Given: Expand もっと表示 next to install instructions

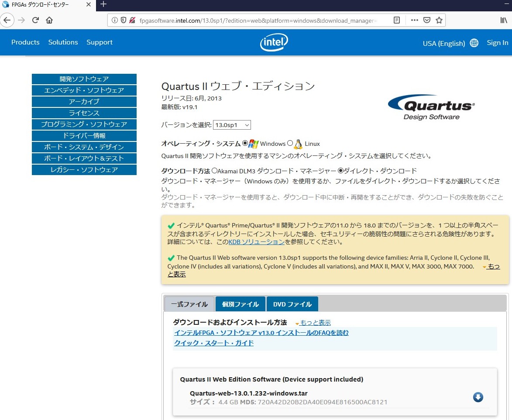Looking at the screenshot, I should pyautogui.click(x=315, y=323).
